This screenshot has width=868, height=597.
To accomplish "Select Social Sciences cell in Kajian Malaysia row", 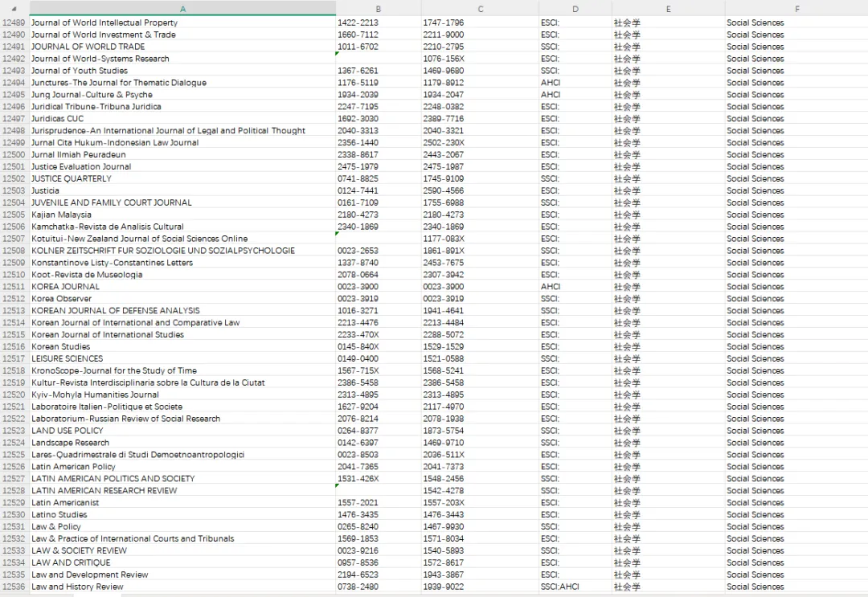I will (796, 215).
